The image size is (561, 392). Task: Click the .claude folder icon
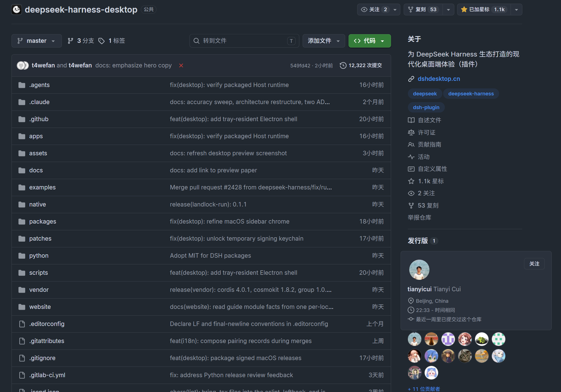(22, 102)
